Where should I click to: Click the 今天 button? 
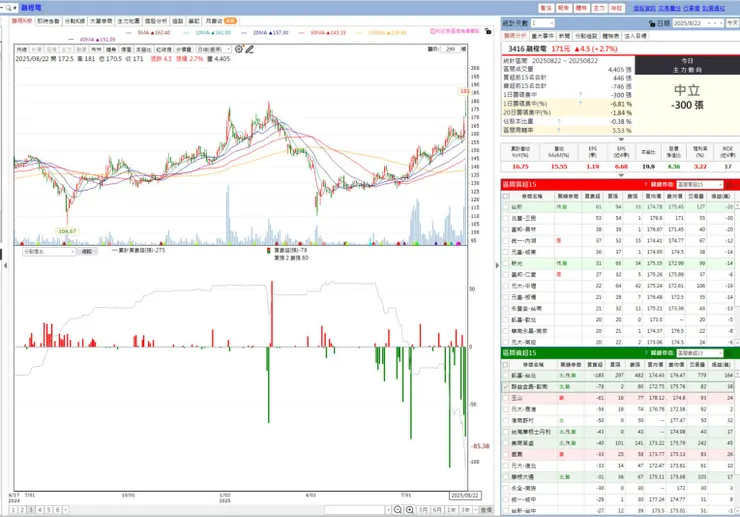click(732, 23)
